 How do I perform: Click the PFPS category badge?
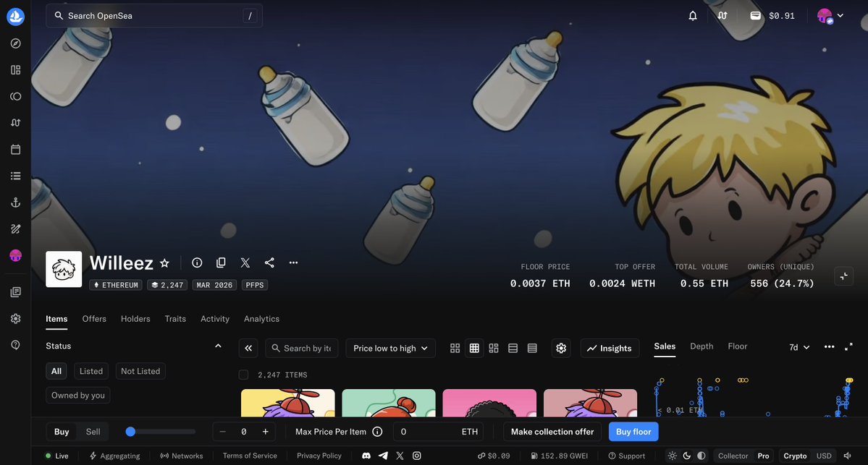255,286
